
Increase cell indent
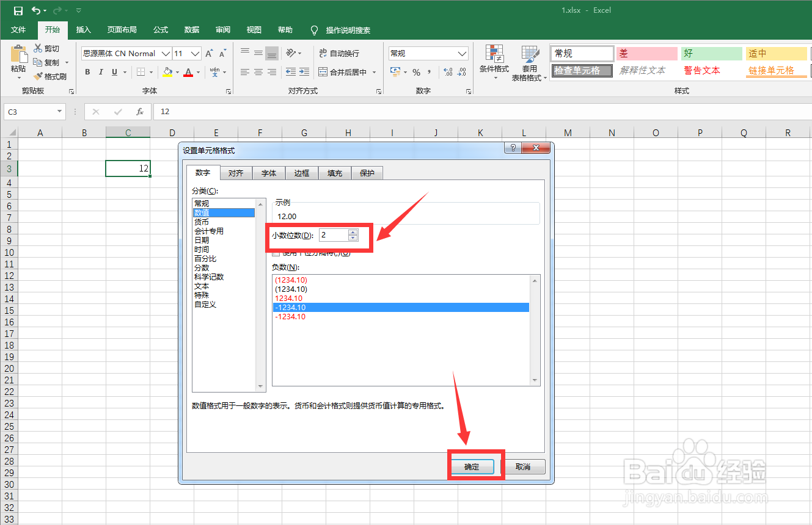tap(304, 72)
